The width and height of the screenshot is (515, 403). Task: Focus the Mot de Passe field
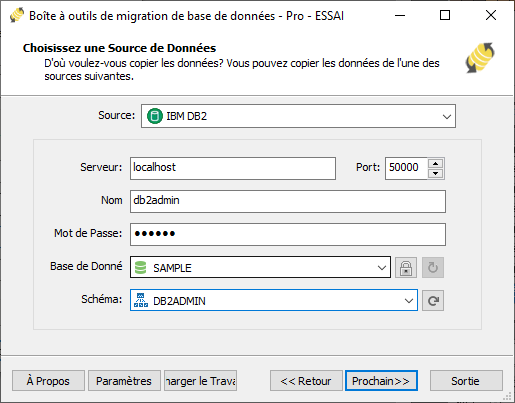[x=288, y=234]
